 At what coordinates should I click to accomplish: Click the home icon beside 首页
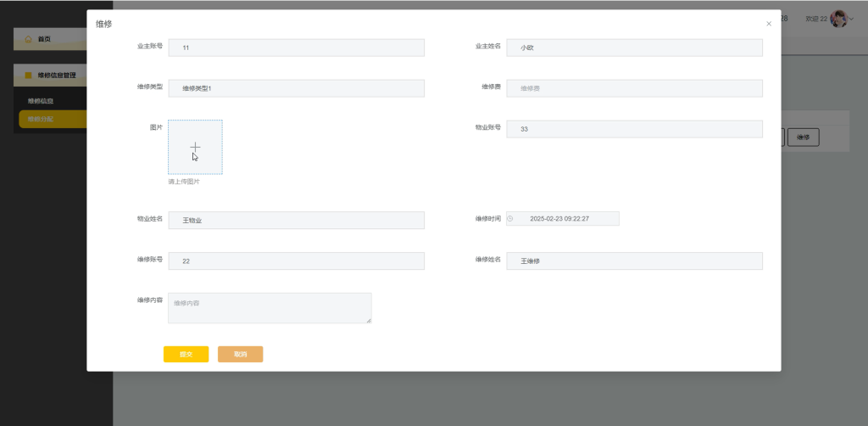[29, 39]
